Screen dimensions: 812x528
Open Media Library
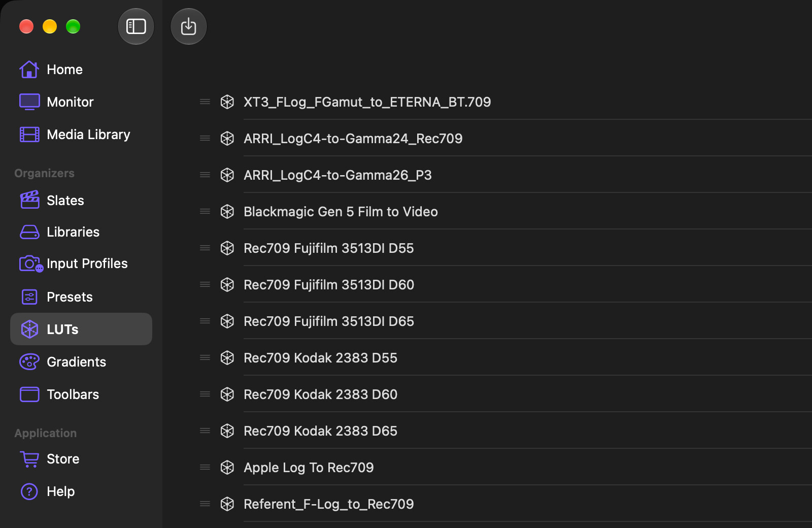(x=81, y=135)
